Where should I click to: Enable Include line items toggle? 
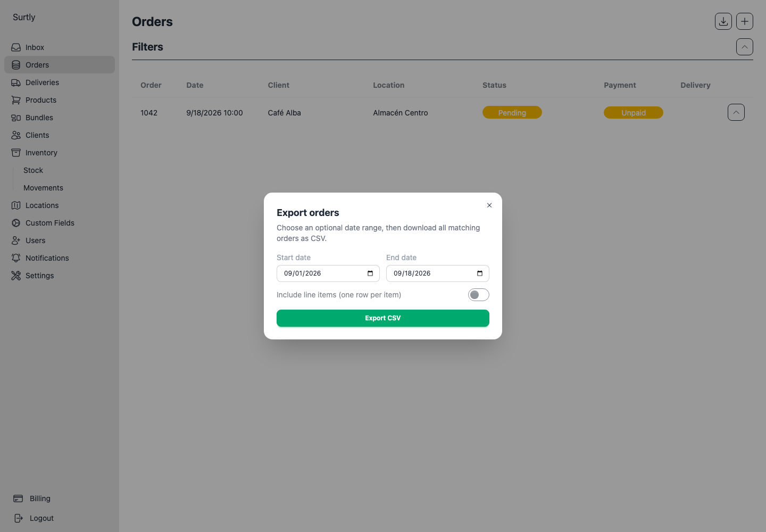pos(479,295)
